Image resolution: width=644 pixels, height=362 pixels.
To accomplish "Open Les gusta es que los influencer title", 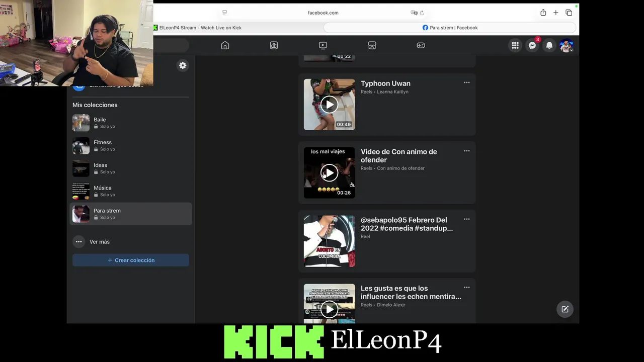I will [411, 293].
